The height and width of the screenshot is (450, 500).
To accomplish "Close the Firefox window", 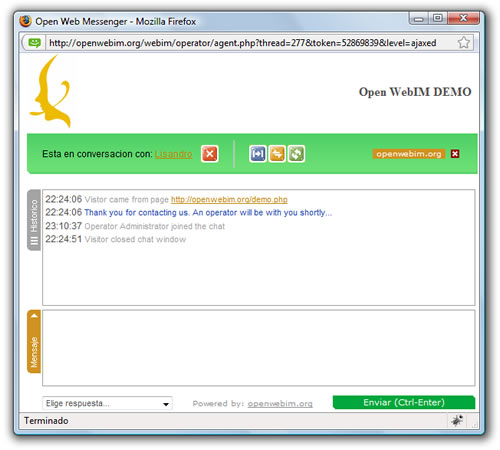I will [x=463, y=18].
